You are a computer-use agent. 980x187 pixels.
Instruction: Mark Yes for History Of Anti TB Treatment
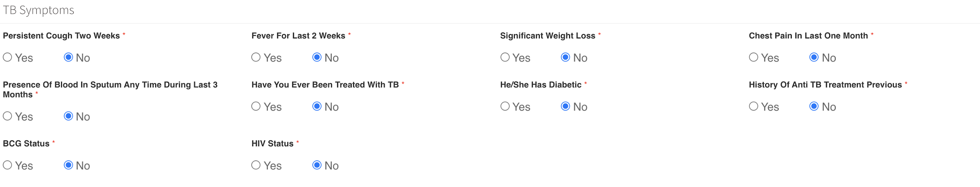(753, 106)
